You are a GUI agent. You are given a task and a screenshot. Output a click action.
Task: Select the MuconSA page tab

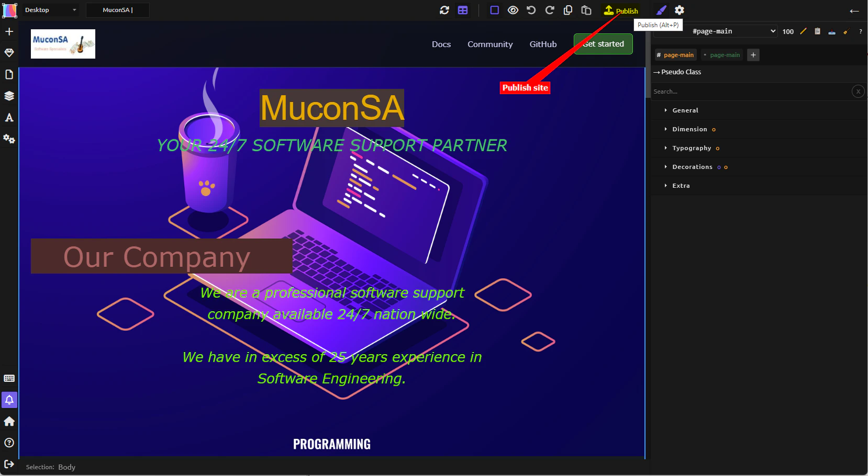click(117, 10)
